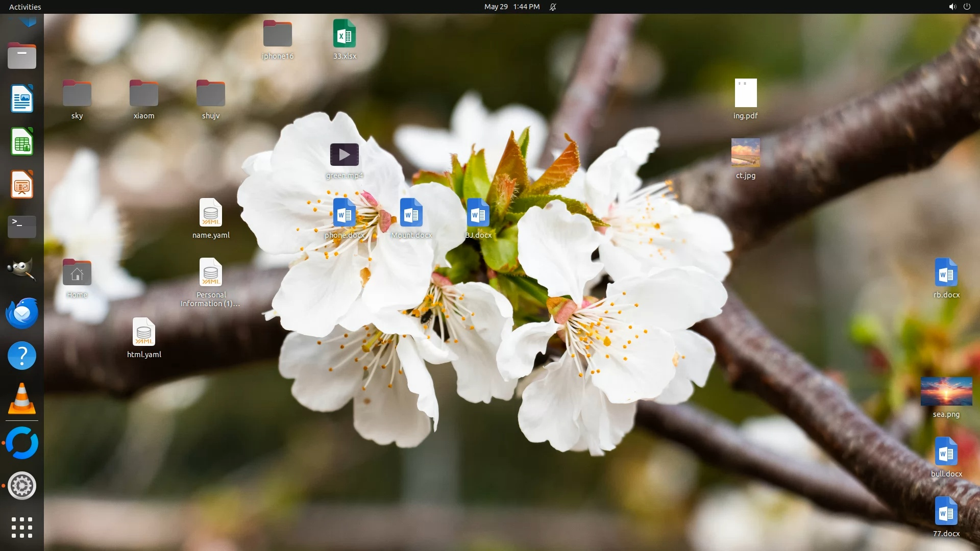Select the ct.jpg desktop thumbnail
Viewport: 980px width, 551px height.
(745, 153)
